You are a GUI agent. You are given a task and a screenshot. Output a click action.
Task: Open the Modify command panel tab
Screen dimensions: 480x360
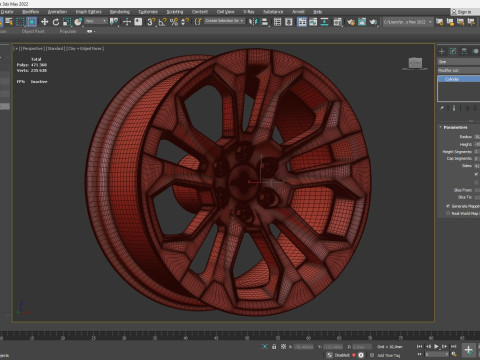pos(453,51)
